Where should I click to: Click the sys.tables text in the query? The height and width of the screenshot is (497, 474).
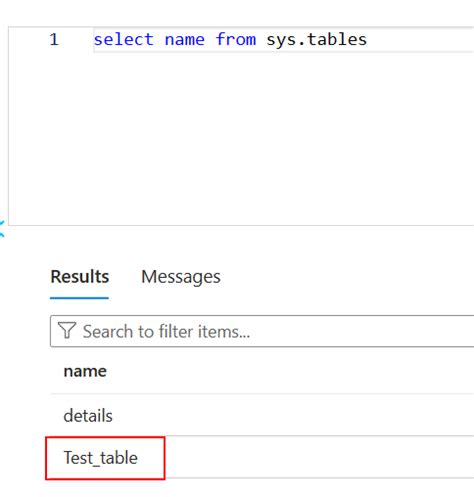click(x=316, y=39)
